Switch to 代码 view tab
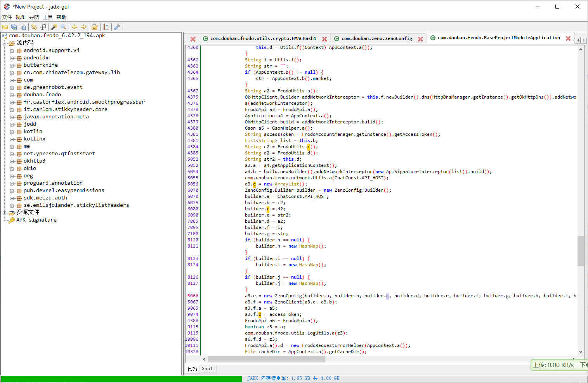Screen dimensions: 588x383 [193, 369]
